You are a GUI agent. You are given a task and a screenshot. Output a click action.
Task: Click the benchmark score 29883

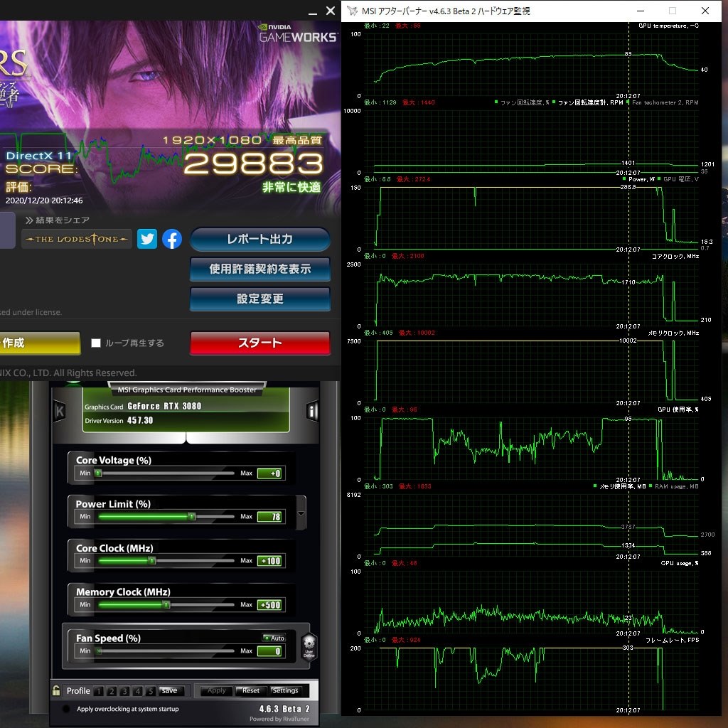point(254,164)
